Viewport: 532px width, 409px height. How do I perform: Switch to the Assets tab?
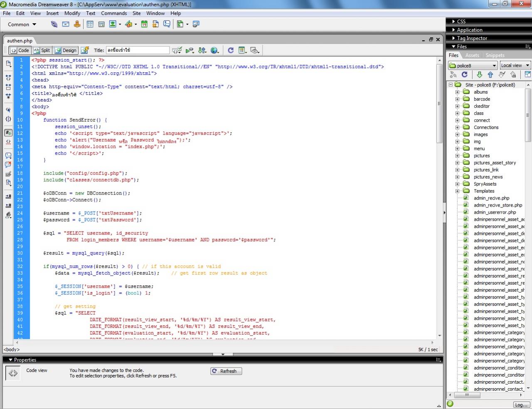(472, 55)
